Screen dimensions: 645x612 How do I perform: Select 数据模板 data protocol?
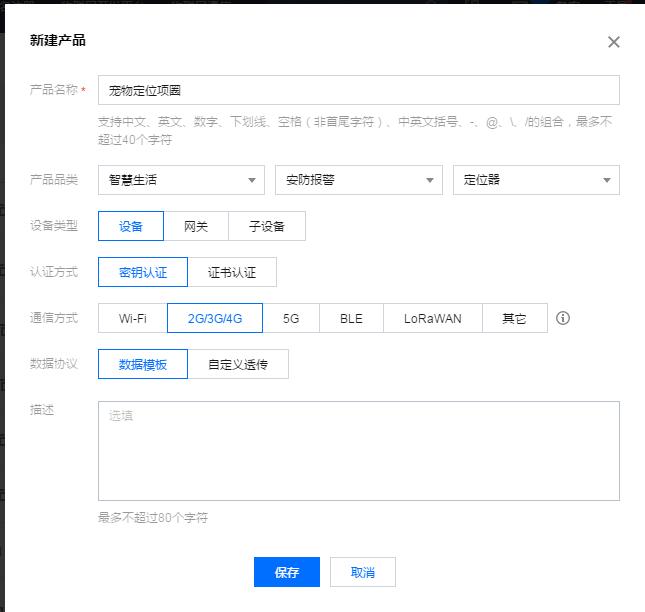click(143, 365)
